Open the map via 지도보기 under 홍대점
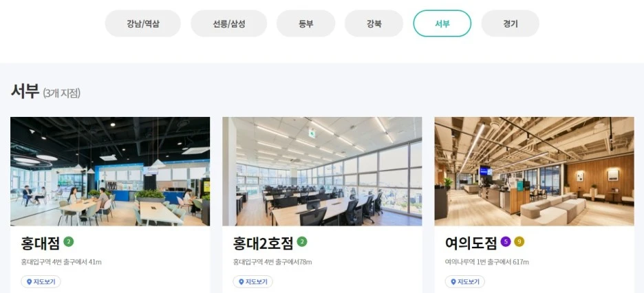This screenshot has width=644, height=293. [x=41, y=282]
